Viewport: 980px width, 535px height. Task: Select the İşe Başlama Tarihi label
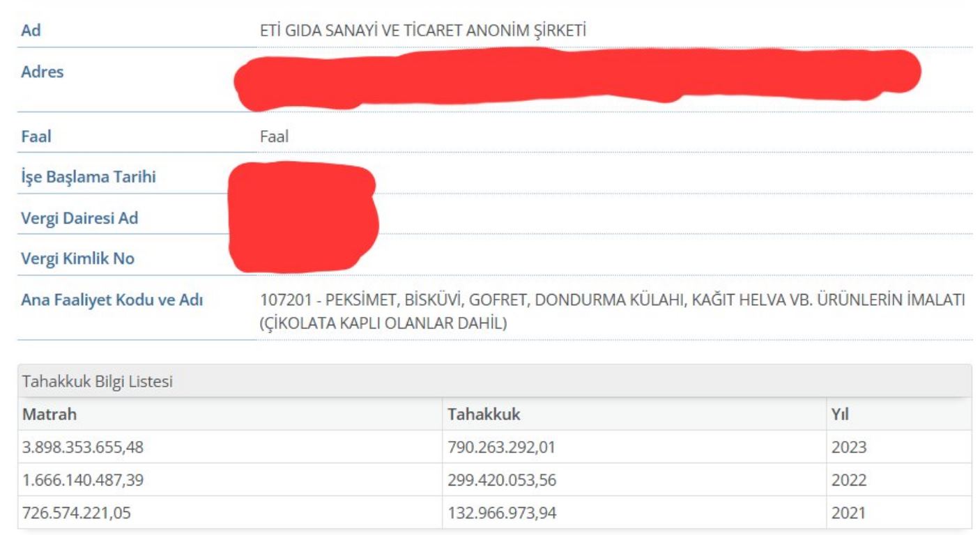pyautogui.click(x=89, y=177)
